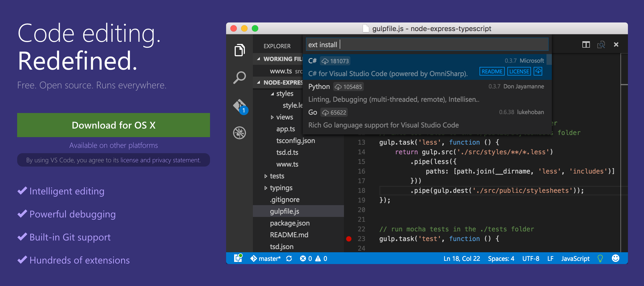The width and height of the screenshot is (644, 286).
Task: Open the privacy statement link
Action: tap(176, 160)
